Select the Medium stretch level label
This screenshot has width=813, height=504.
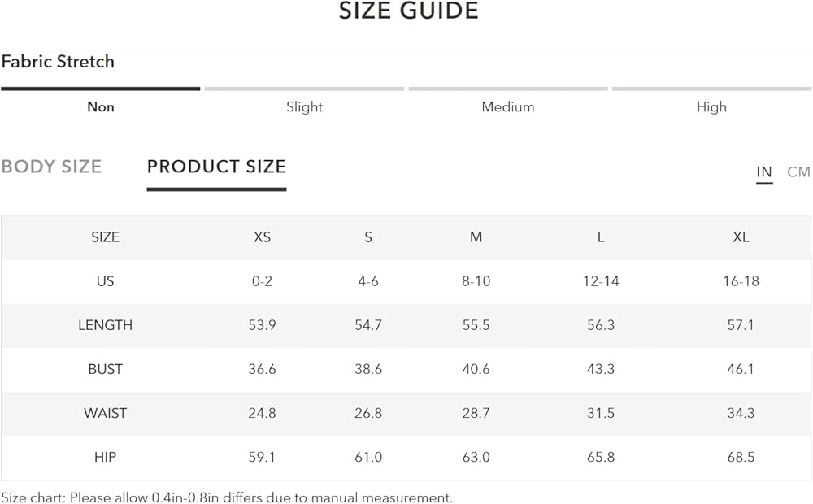point(507,106)
